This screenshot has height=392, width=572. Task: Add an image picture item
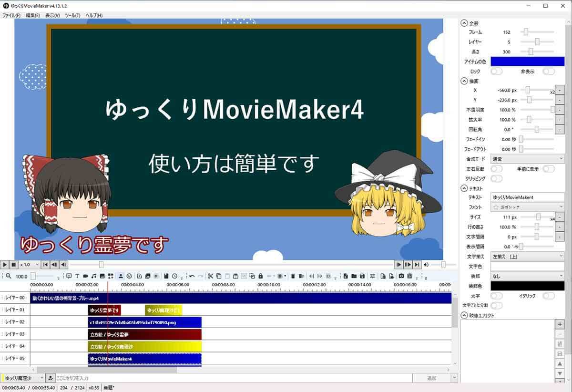102,276
